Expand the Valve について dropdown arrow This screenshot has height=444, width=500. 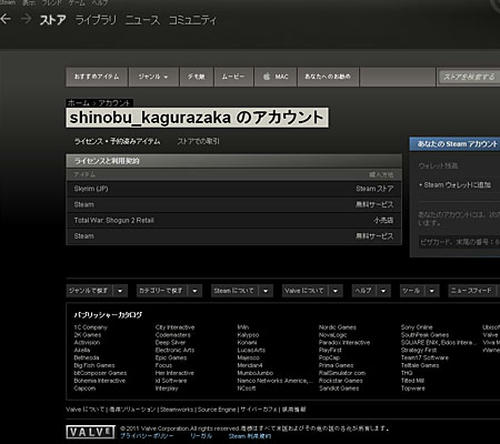coord(335,291)
